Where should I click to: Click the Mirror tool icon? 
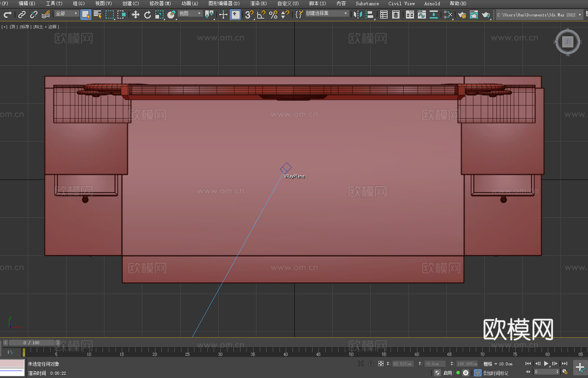358,14
